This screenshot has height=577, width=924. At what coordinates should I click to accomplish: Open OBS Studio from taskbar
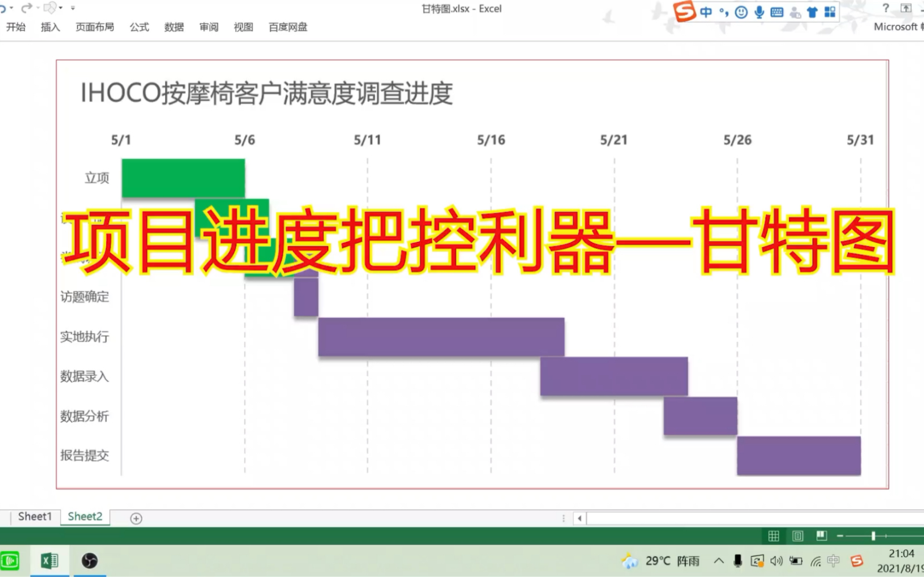tap(89, 561)
